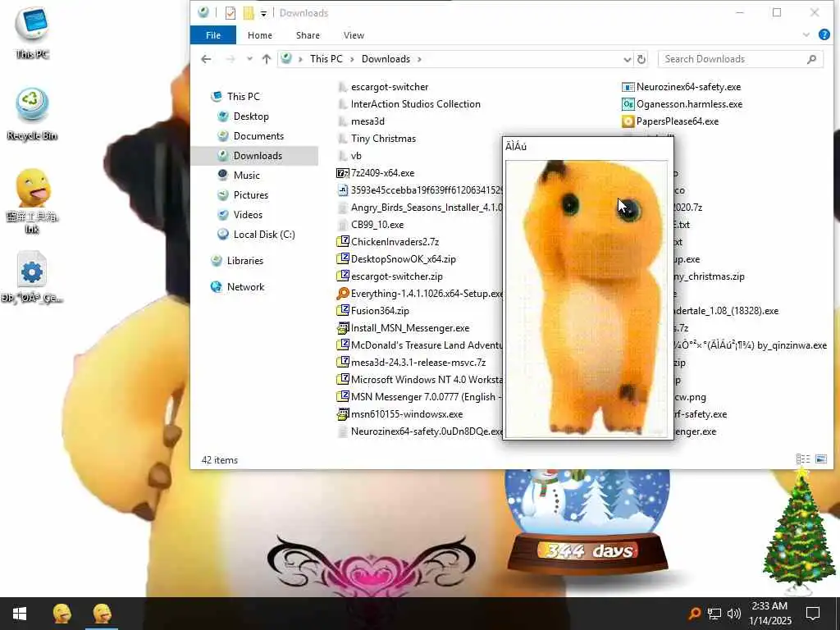Click Downloads breadcrumb in address bar
This screenshot has width=840, height=630.
[386, 59]
